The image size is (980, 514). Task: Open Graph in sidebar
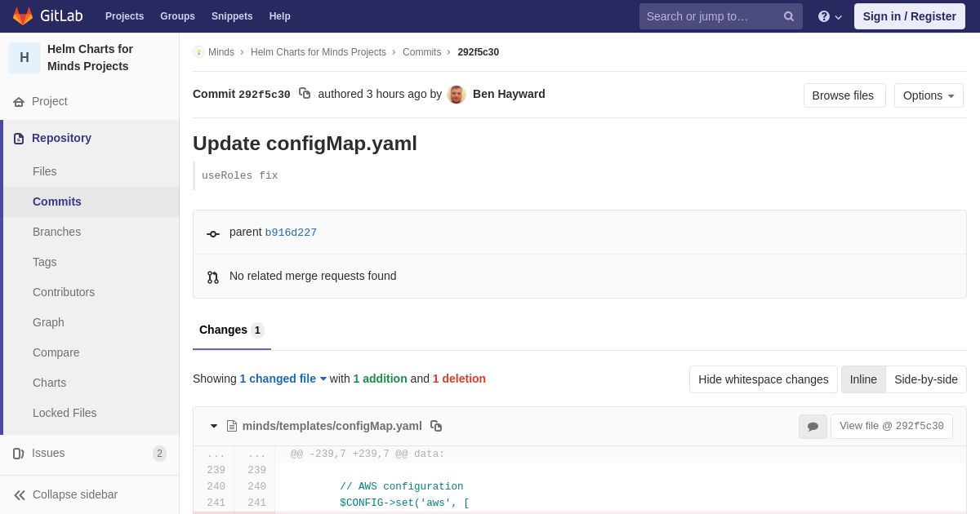48,322
